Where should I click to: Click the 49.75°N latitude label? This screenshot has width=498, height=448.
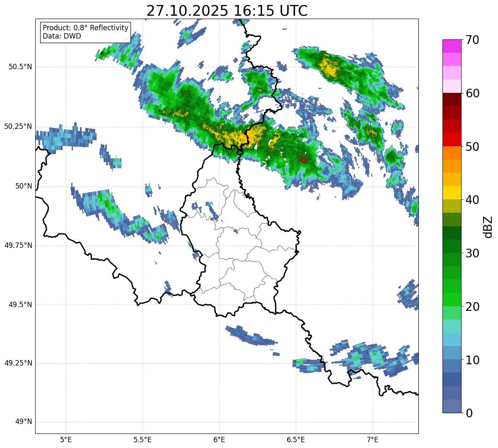18,245
